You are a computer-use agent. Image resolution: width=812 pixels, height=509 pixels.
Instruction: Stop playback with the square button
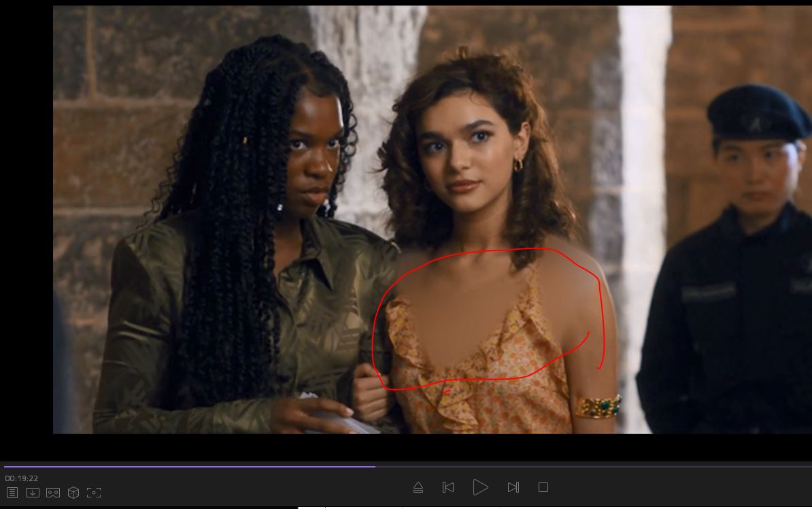click(x=543, y=487)
